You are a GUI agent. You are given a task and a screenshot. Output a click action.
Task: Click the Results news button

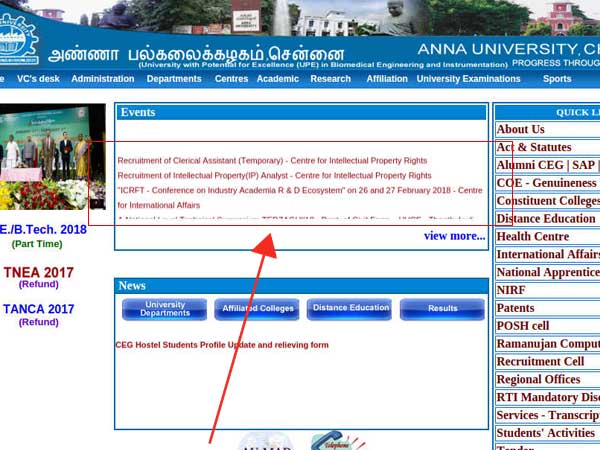click(x=442, y=309)
